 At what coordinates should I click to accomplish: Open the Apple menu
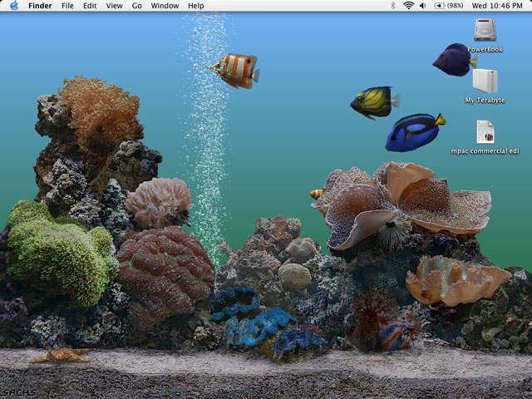click(x=14, y=6)
